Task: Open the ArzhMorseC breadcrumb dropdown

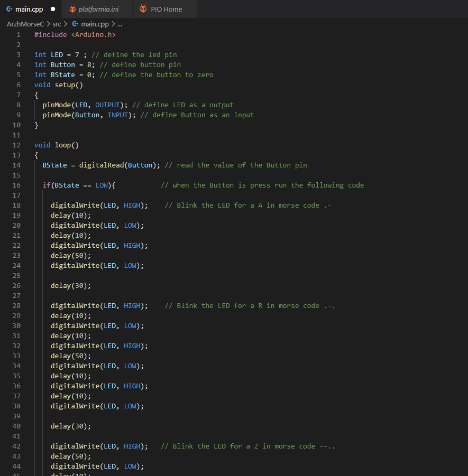Action: (x=25, y=24)
